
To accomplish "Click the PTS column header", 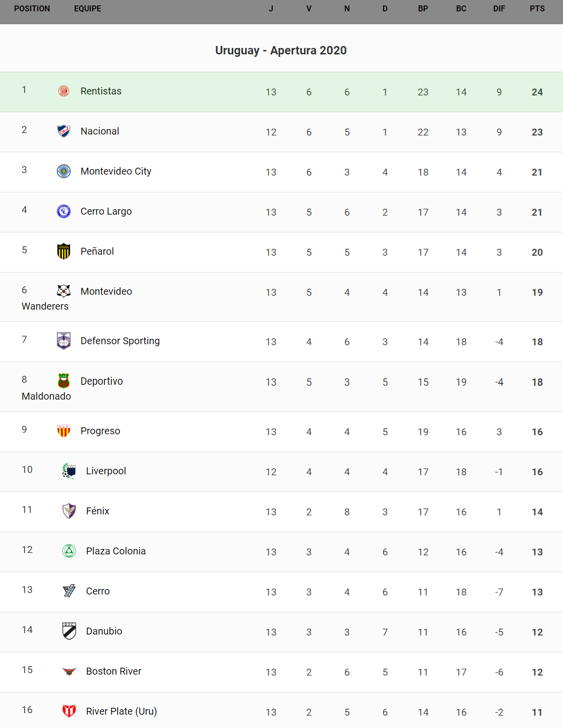I will pos(537,9).
